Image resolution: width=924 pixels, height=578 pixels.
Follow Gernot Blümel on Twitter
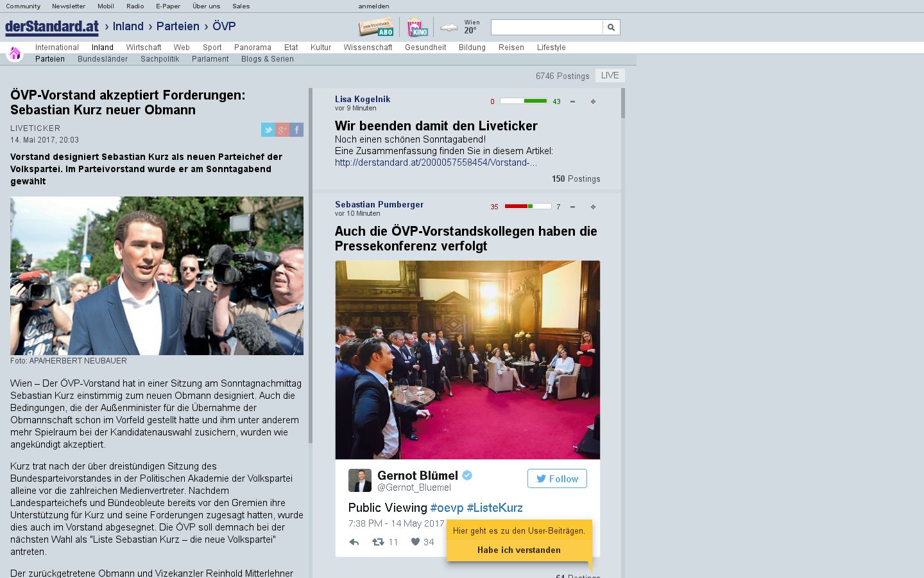(557, 478)
